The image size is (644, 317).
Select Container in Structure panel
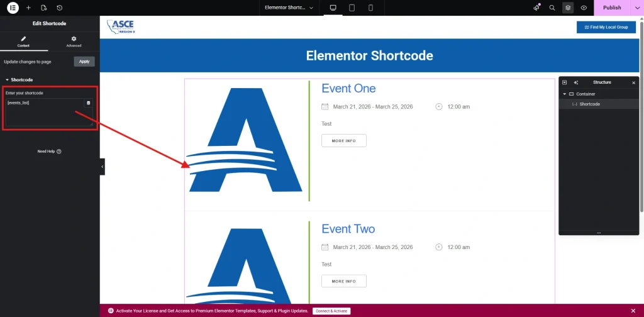pyautogui.click(x=599, y=94)
